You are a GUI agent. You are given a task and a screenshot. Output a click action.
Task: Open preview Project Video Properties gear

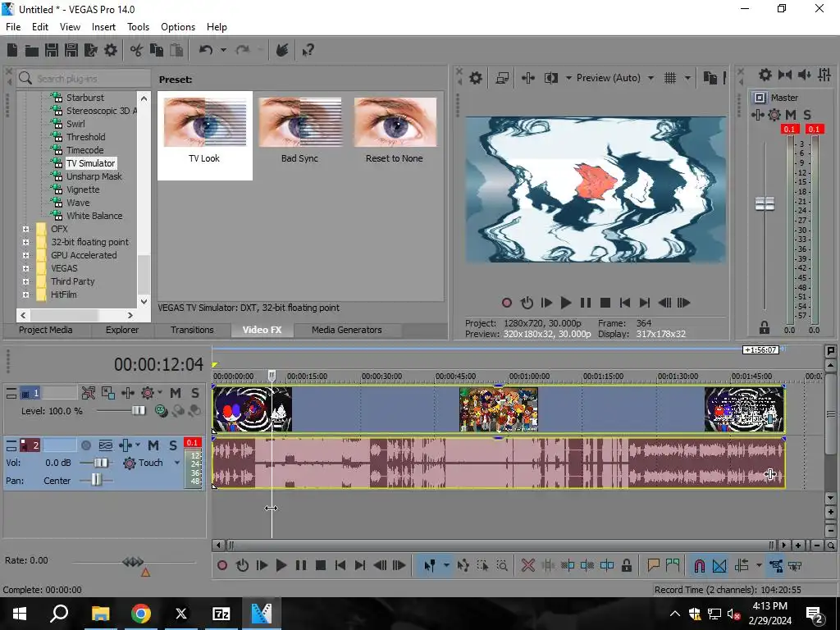(x=476, y=78)
